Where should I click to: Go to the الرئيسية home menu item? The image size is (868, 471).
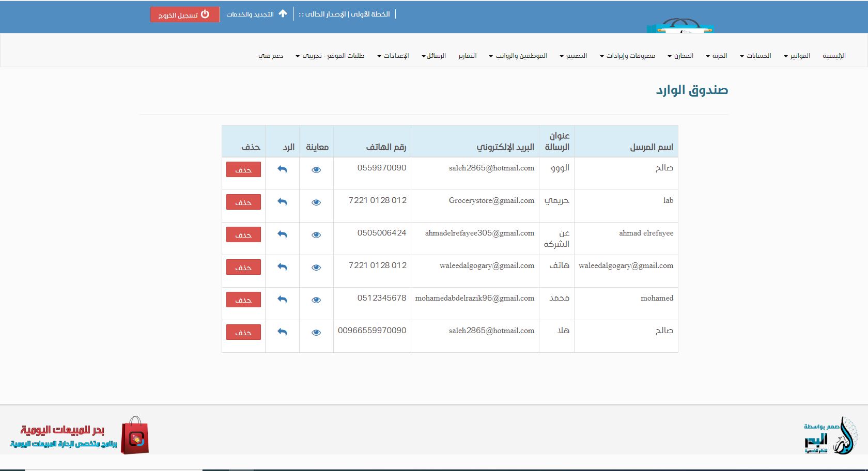pos(834,56)
